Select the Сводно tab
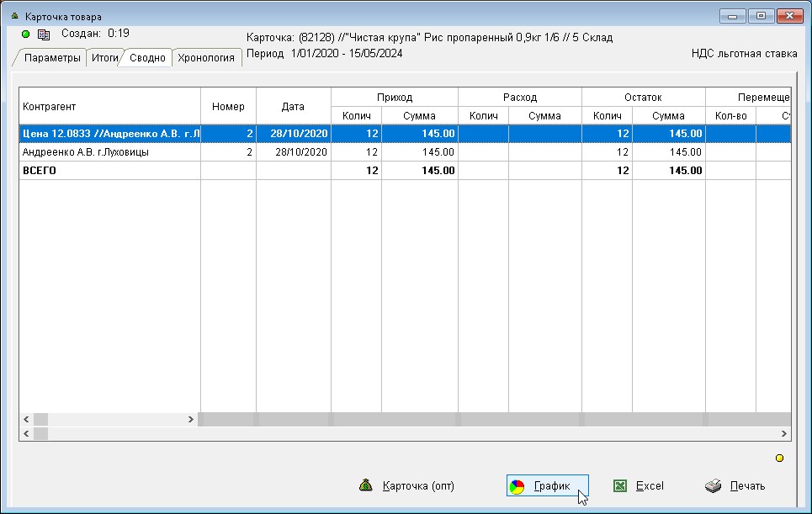 coord(147,58)
